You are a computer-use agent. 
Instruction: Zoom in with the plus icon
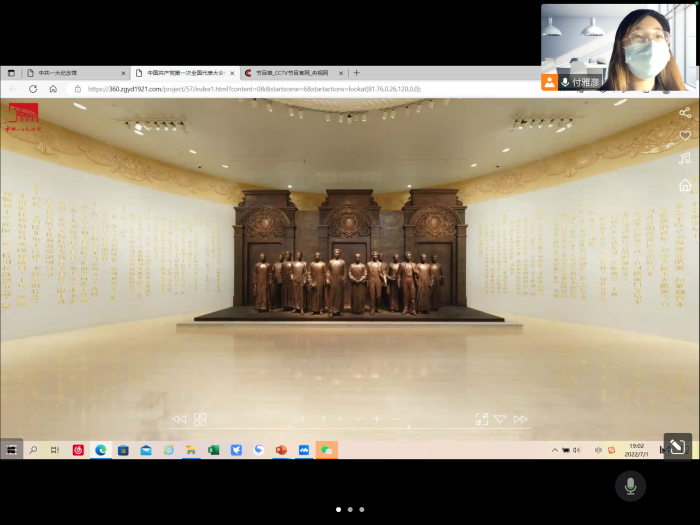pos(377,419)
